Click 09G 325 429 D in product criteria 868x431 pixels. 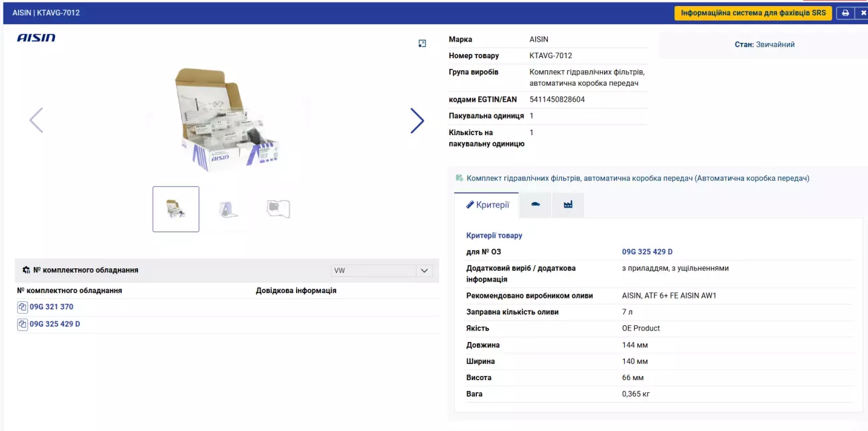coord(647,252)
